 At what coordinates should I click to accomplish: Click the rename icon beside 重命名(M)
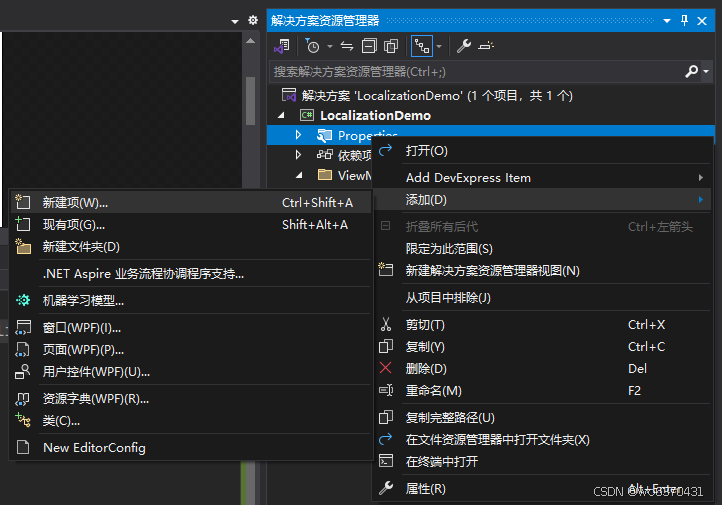click(x=386, y=390)
